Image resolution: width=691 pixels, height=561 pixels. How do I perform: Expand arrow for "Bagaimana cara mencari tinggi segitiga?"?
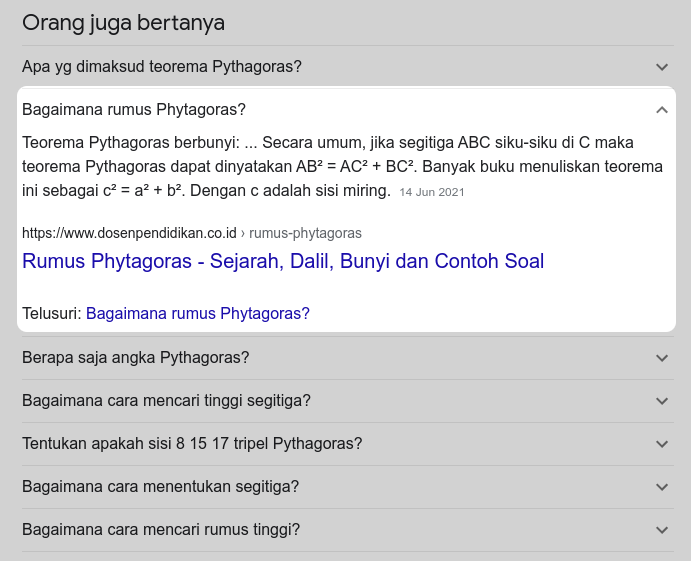(661, 401)
